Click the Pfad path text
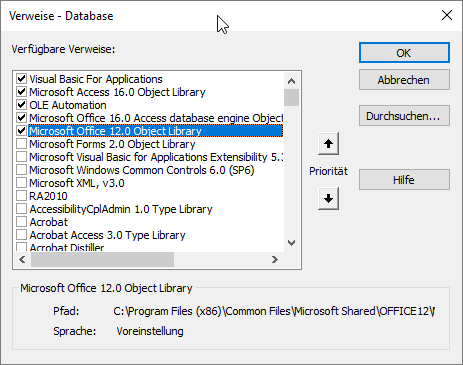Image resolution: width=463 pixels, height=365 pixels. [274, 311]
